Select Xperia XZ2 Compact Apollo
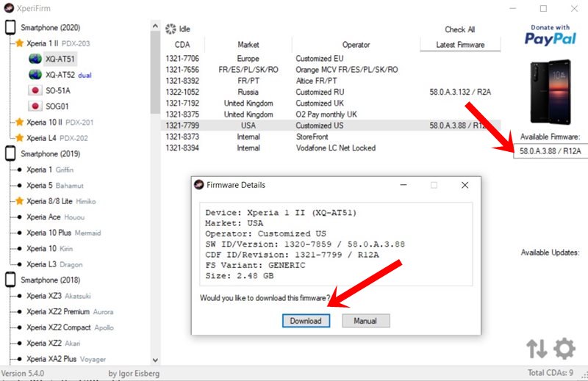The width and height of the screenshot is (588, 381). tap(70, 327)
